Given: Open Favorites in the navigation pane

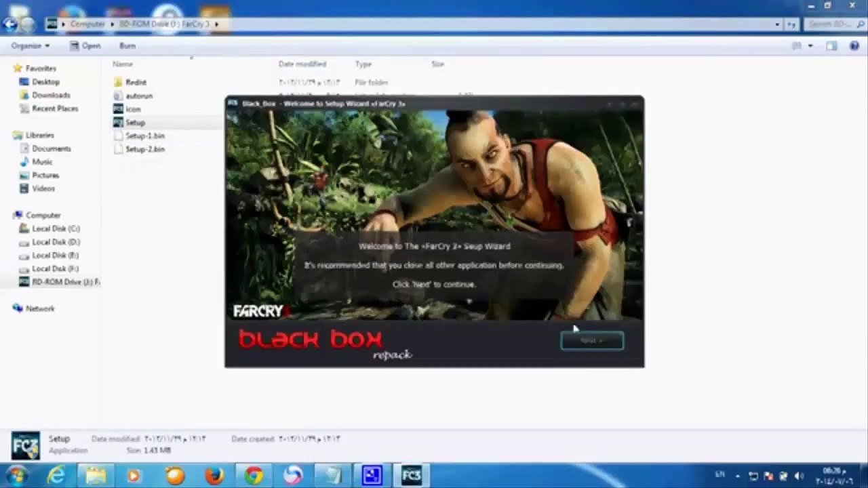Looking at the screenshot, I should tap(41, 68).
